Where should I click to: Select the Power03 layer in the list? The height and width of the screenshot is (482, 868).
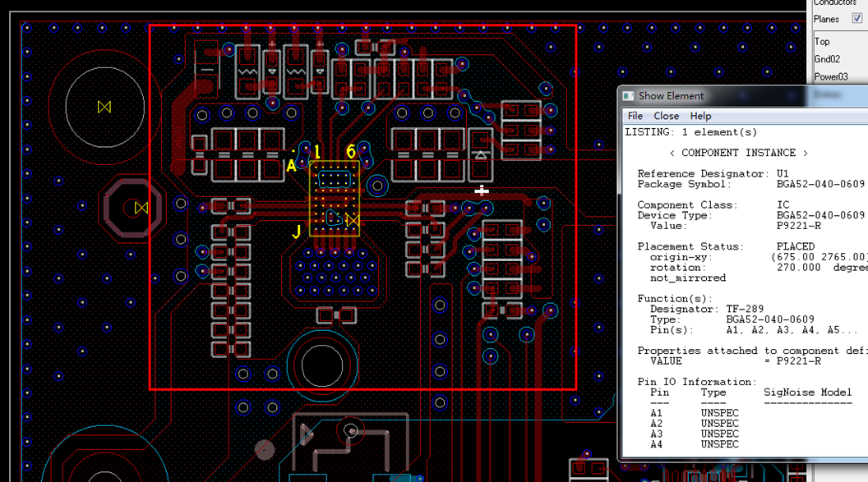[830, 76]
